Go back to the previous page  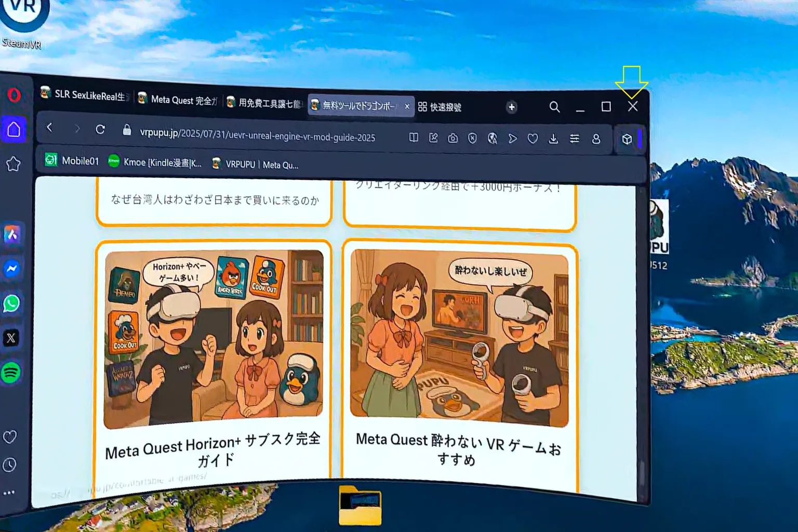pos(49,127)
